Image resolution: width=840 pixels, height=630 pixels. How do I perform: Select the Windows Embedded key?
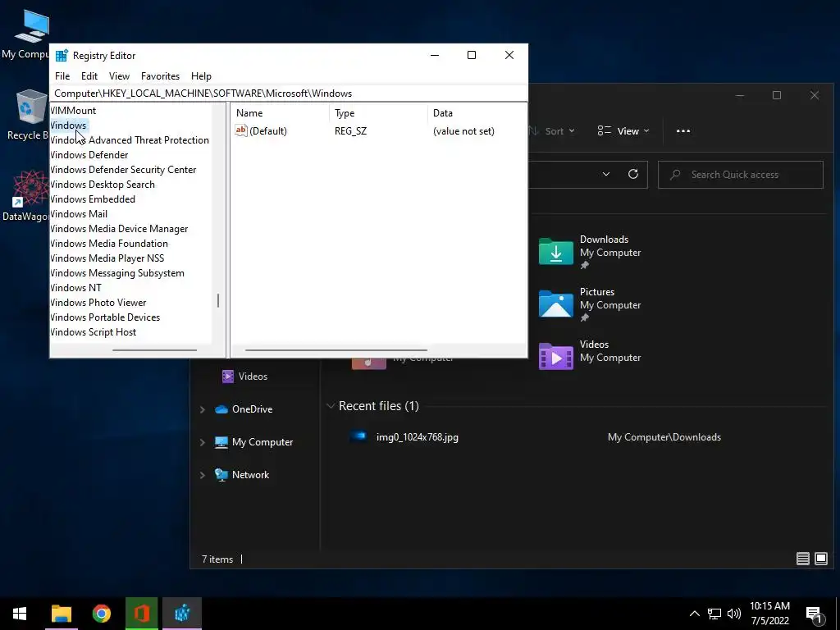[92, 199]
